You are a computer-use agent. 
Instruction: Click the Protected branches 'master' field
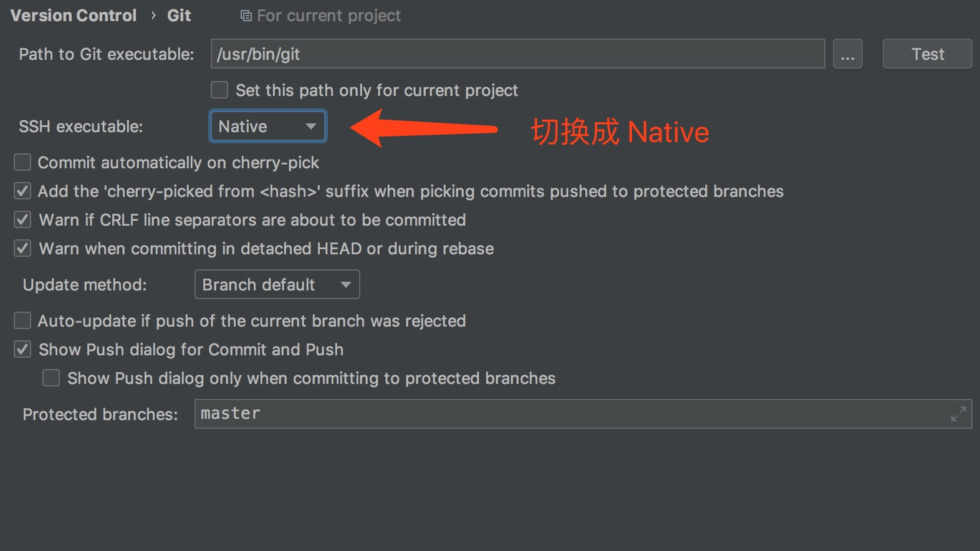583,414
